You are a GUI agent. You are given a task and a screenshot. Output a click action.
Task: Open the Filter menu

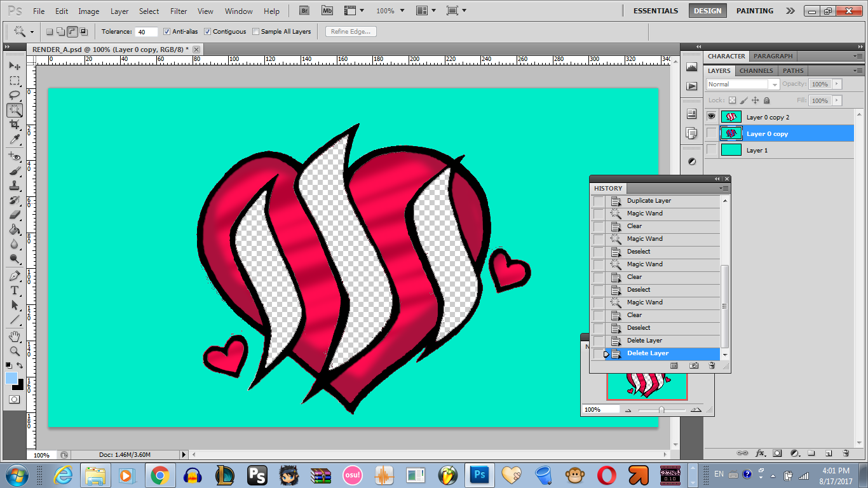pos(179,11)
